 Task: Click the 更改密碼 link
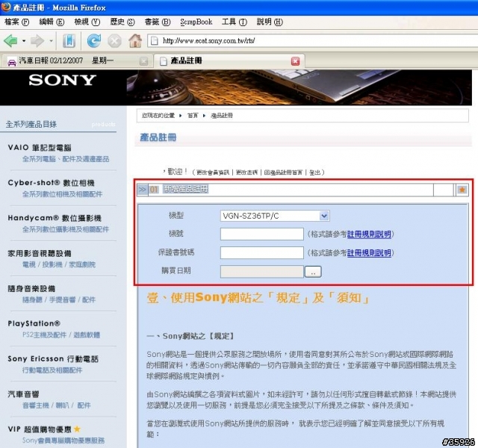[246, 172]
